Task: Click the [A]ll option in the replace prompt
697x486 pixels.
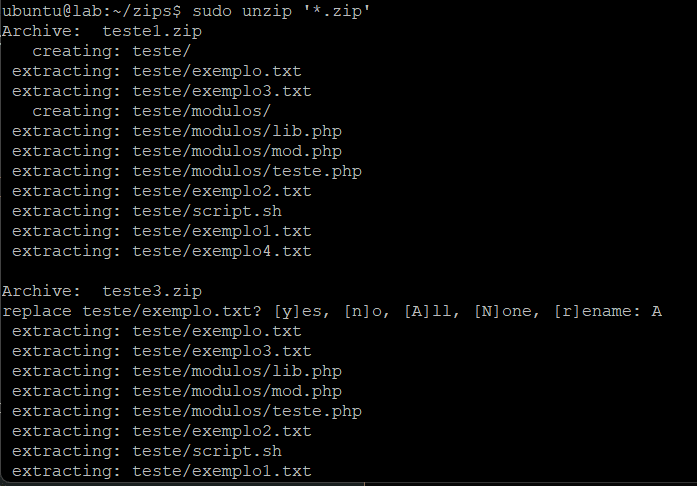Action: pyautogui.click(x=427, y=311)
